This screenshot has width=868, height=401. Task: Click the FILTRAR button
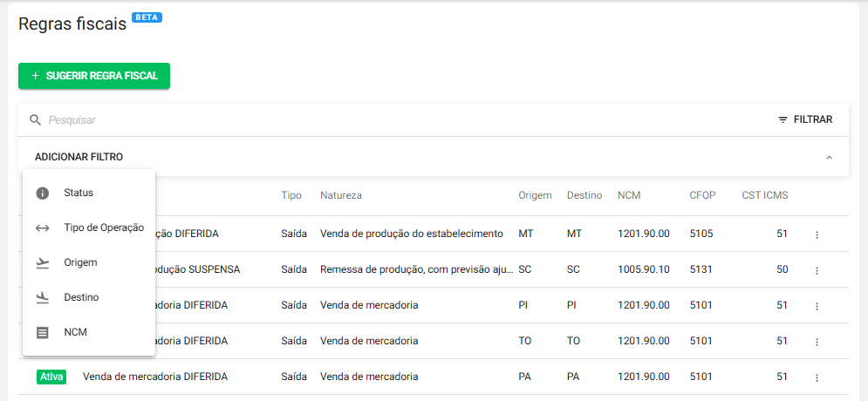[x=805, y=120]
